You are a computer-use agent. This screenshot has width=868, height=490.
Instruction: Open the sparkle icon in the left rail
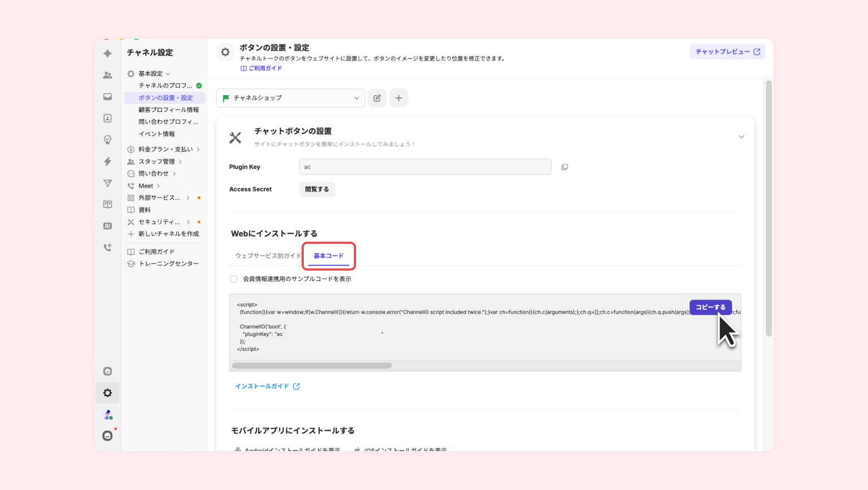[x=107, y=53]
